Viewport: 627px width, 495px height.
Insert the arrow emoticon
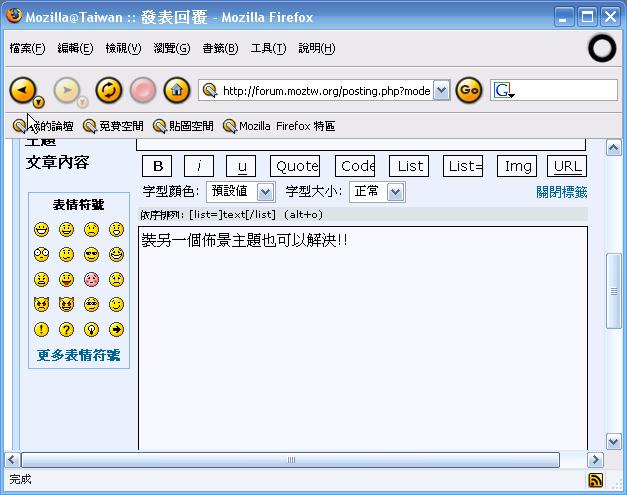click(116, 329)
